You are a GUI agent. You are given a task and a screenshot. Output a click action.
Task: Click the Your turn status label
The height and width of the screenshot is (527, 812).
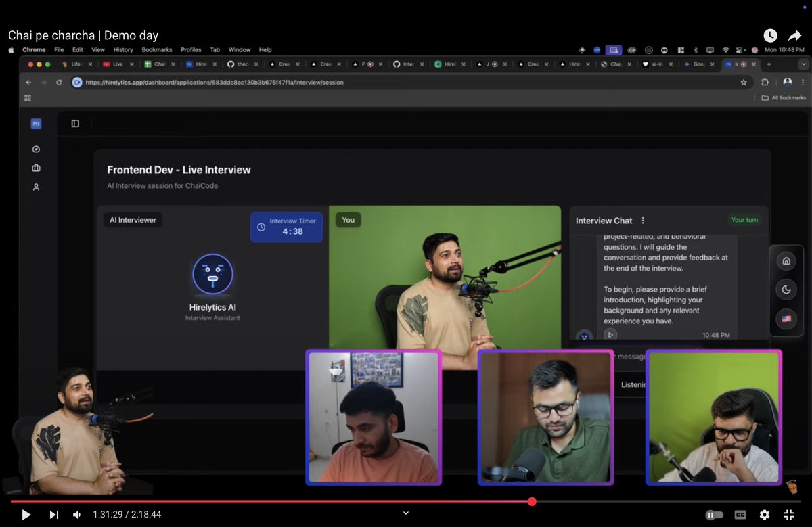pyautogui.click(x=744, y=220)
